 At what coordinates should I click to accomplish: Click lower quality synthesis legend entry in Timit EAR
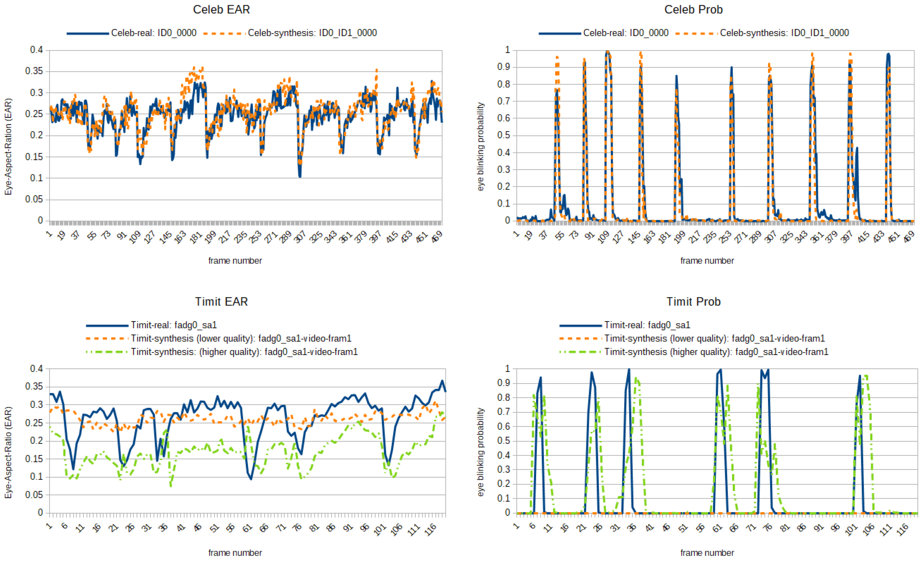click(241, 338)
